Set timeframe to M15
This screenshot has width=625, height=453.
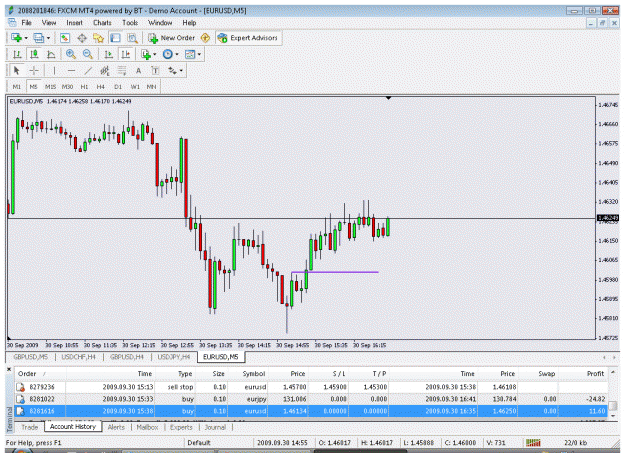click(x=50, y=87)
